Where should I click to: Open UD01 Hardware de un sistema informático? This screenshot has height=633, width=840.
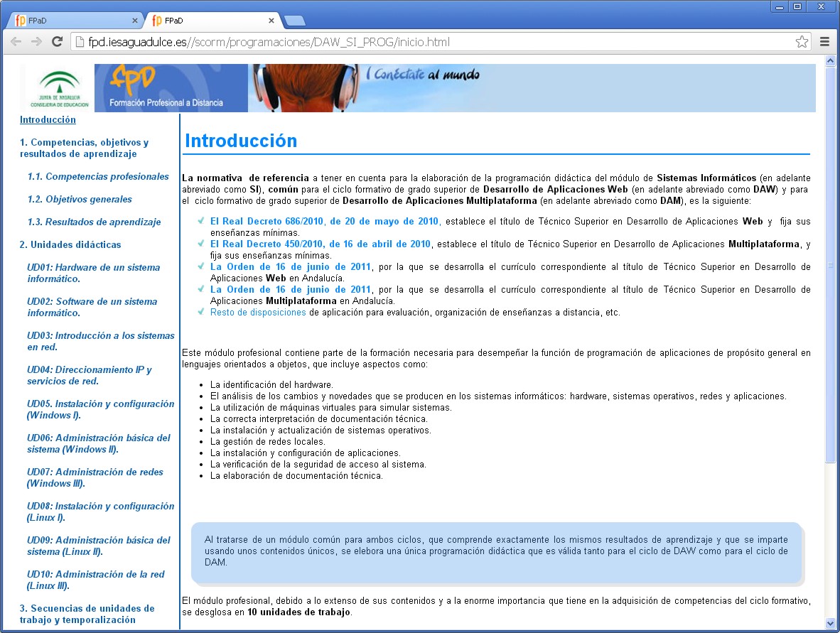click(x=94, y=273)
